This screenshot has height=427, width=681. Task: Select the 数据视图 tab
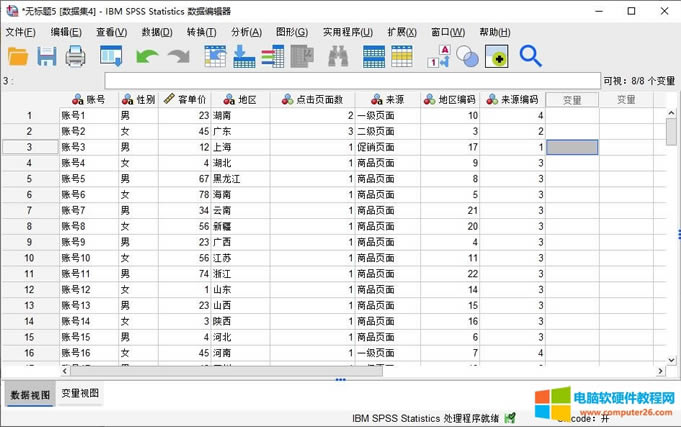click(x=28, y=394)
